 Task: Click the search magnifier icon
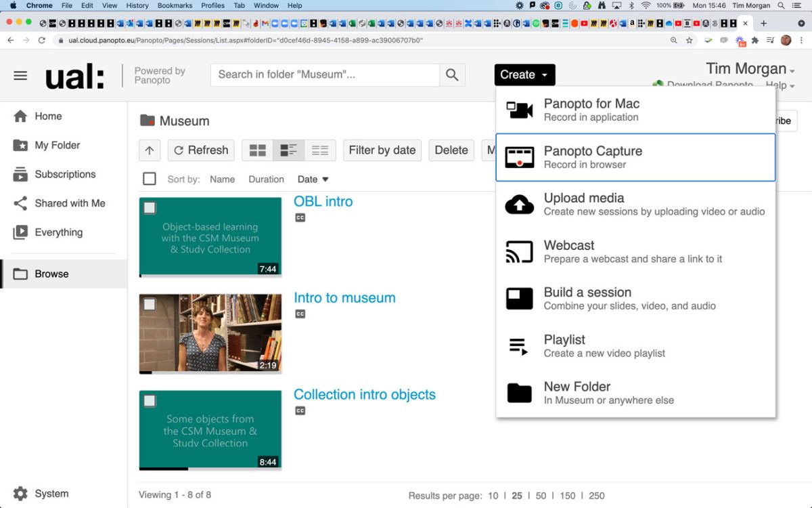coord(452,75)
